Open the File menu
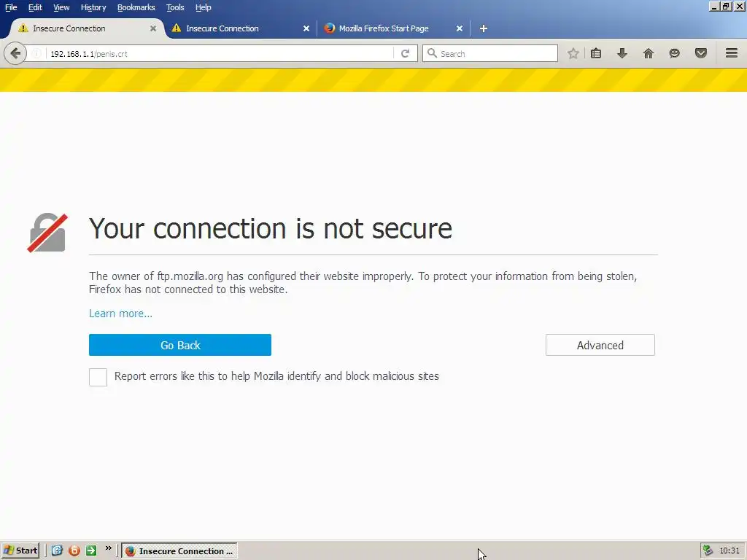The image size is (747, 560). pyautogui.click(x=11, y=7)
